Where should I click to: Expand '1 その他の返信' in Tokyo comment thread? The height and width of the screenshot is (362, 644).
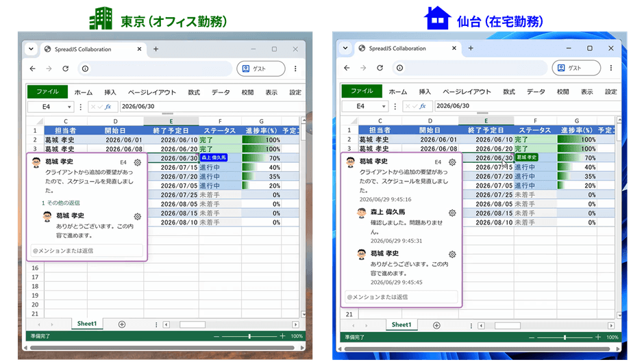click(61, 203)
